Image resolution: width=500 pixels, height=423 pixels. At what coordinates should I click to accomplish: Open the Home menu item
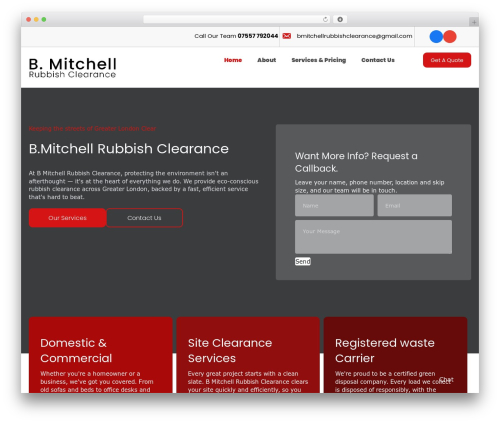pos(233,60)
